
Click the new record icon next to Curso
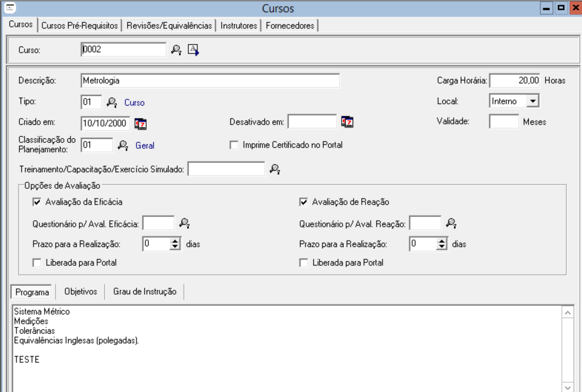coord(193,50)
